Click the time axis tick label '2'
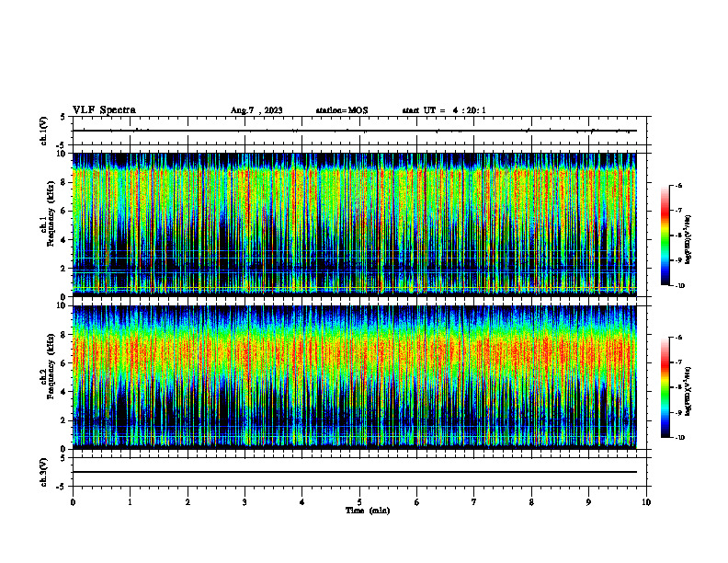Viewport: 728px width, 563px height. (x=188, y=502)
